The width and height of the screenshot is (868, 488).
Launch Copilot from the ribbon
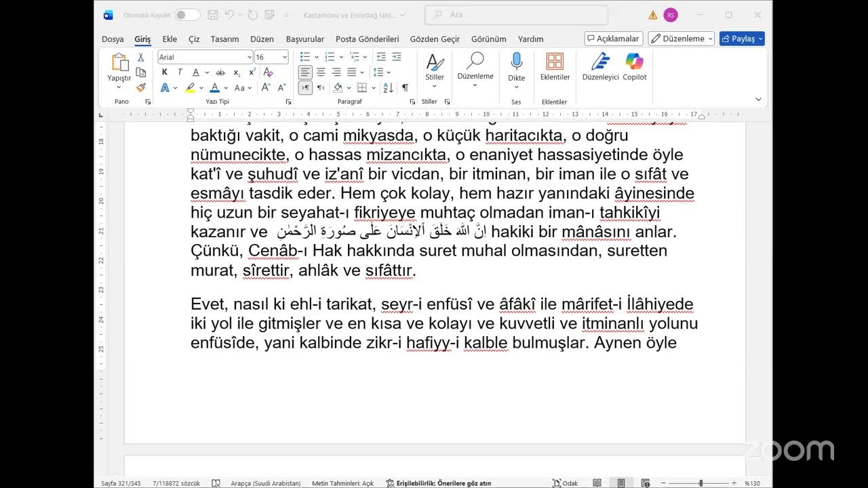click(x=635, y=68)
